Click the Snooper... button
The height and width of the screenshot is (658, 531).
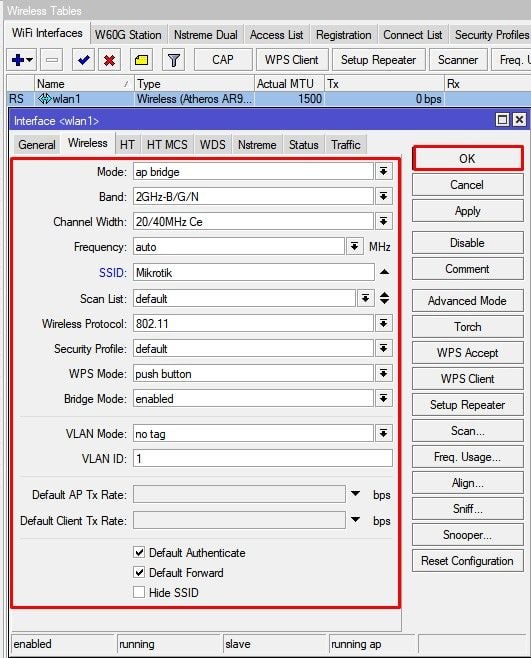pos(467,535)
